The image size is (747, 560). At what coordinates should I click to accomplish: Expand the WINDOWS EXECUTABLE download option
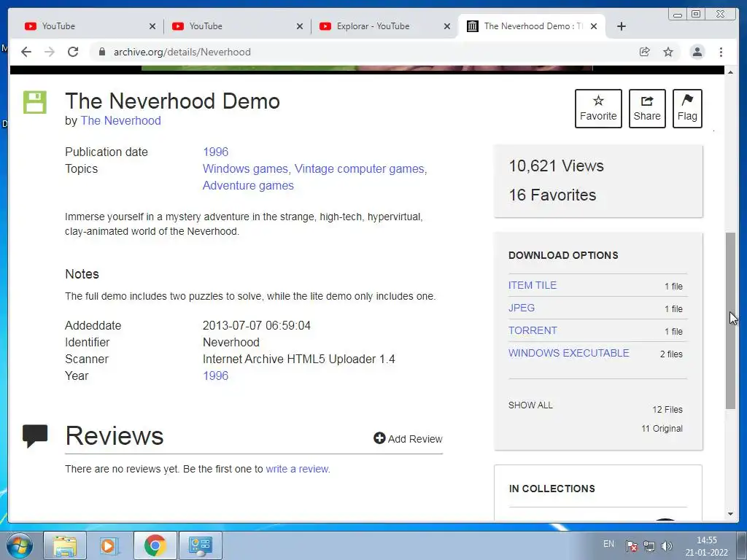569,353
